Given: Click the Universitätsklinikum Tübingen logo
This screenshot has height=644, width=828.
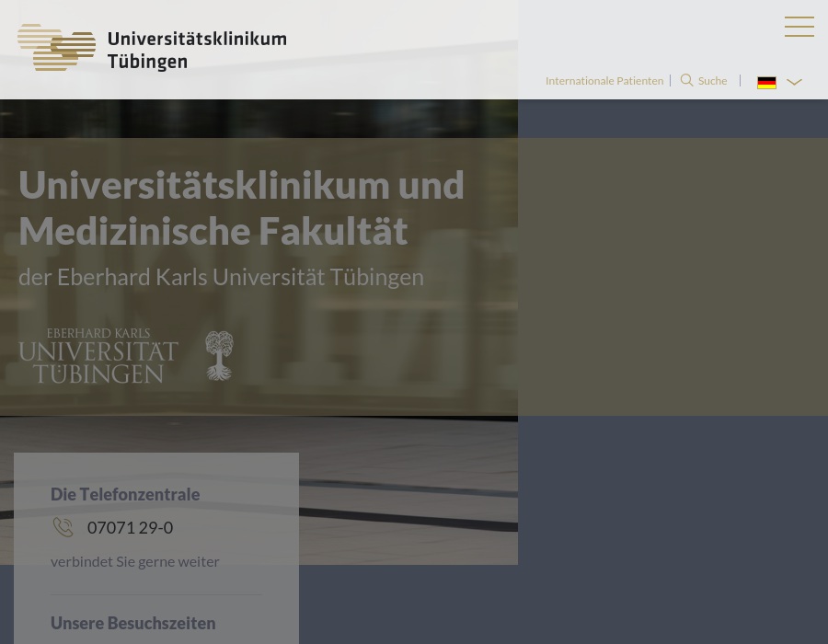Looking at the screenshot, I should [151, 49].
